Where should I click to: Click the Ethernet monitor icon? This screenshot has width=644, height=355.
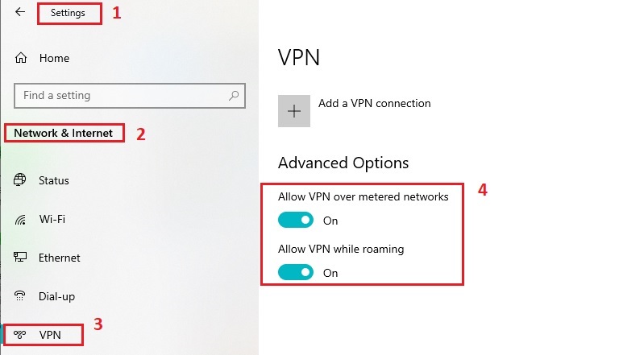pyautogui.click(x=21, y=258)
